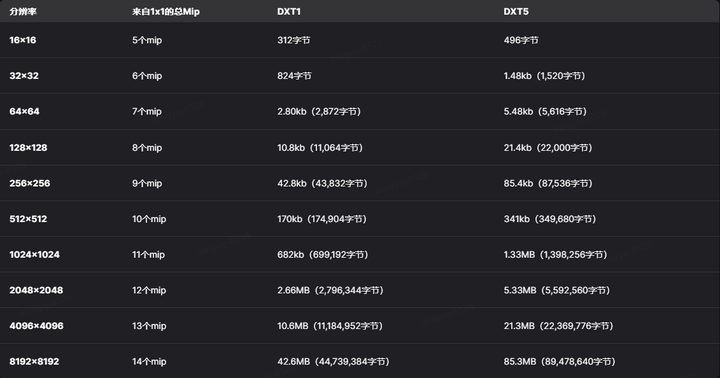This screenshot has width=720, height=378.
Task: Select the 4096×4096 resolution cell
Action: tap(36, 326)
